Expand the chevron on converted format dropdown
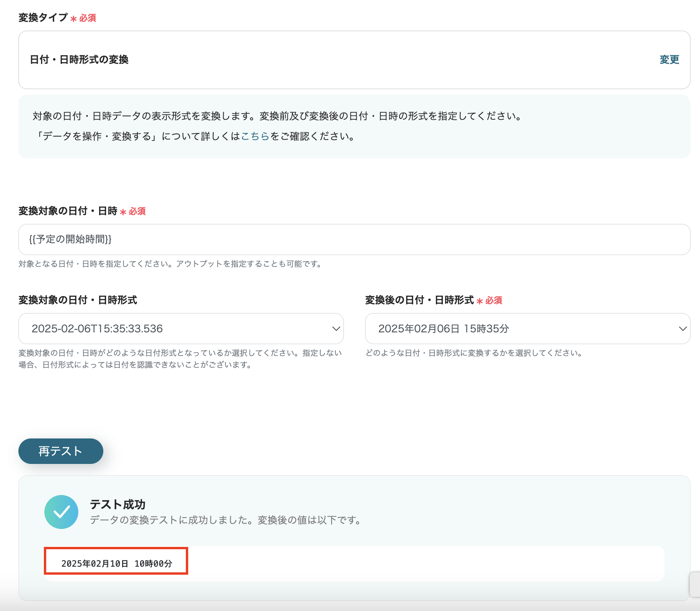 click(x=683, y=329)
